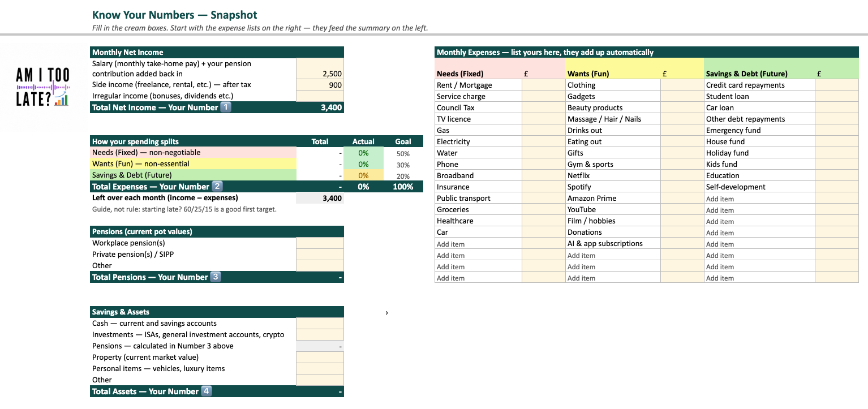The image size is (868, 409).
Task: Click the Emergency fund amount cell
Action: (837, 130)
